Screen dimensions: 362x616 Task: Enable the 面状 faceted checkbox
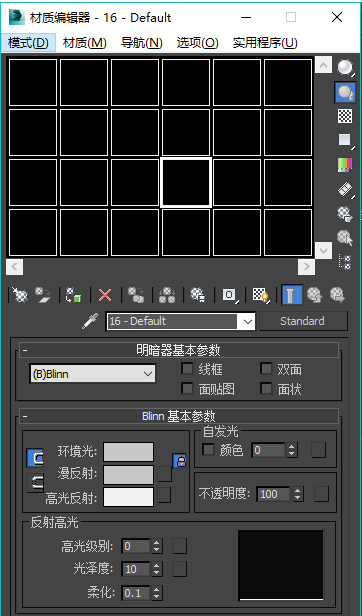[266, 389]
